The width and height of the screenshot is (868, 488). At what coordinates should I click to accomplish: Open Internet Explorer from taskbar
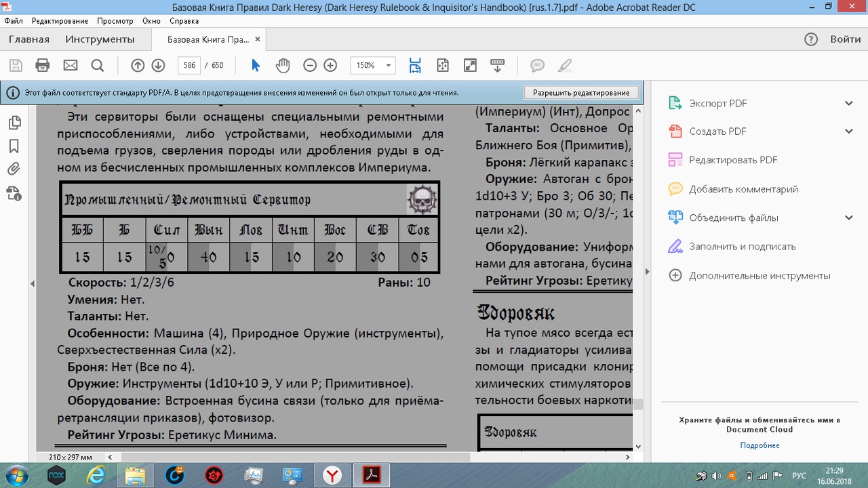tap(96, 476)
